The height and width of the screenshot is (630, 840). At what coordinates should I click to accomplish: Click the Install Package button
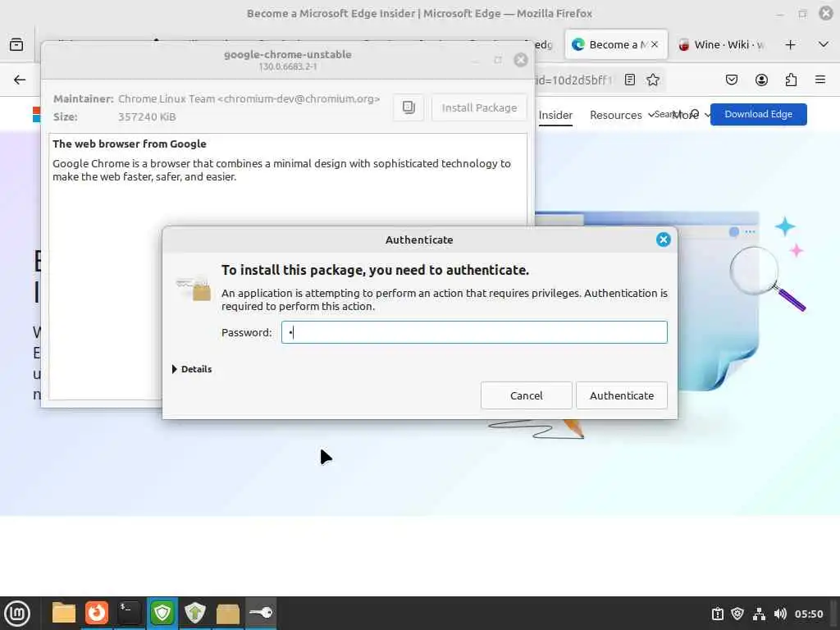pyautogui.click(x=479, y=107)
